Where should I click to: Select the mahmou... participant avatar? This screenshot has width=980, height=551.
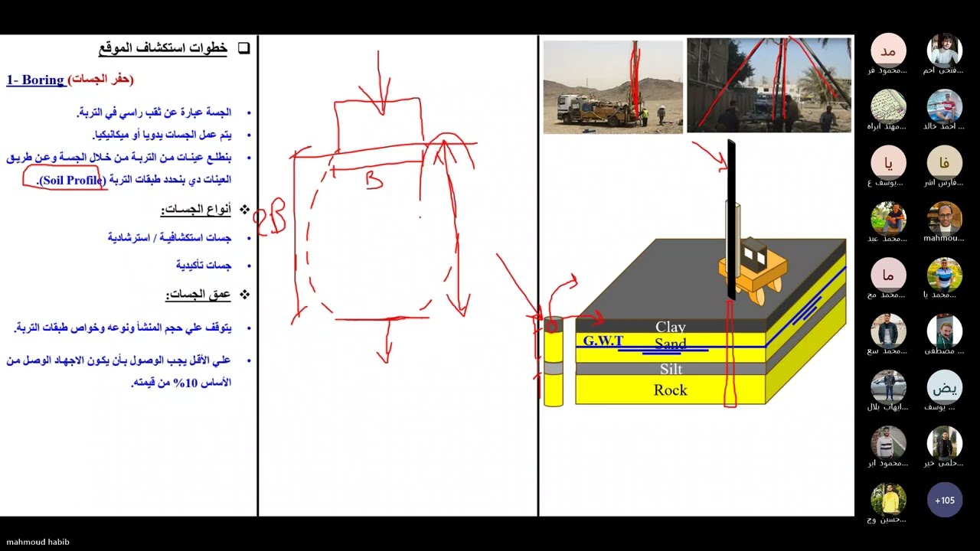pyautogui.click(x=945, y=219)
